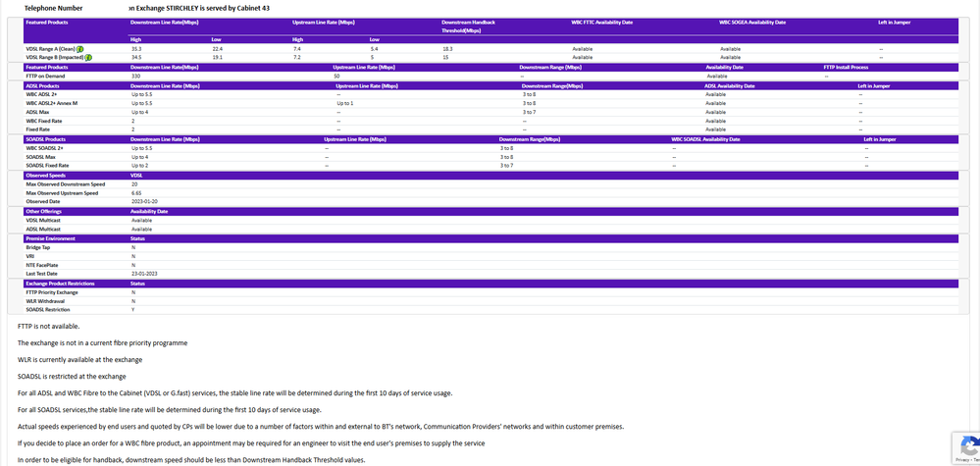
Task: Select the Max Observed Downstream Speed row
Action: [65, 184]
